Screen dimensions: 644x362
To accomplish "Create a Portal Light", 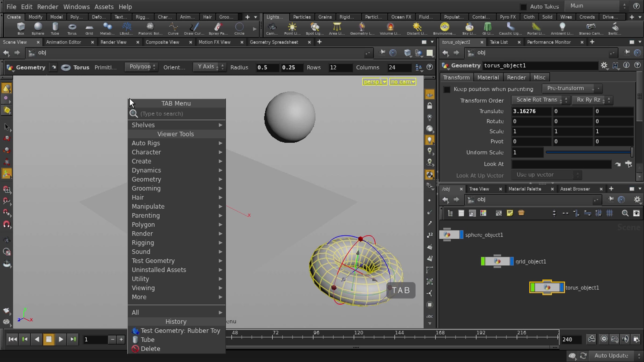I will point(536,29).
